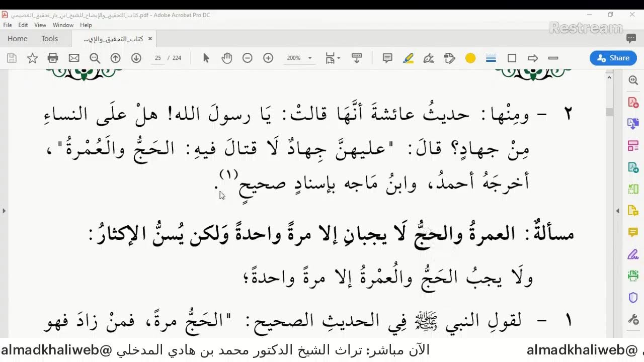Open Create PDF in right pane
The image size is (644, 362).
[633, 103]
